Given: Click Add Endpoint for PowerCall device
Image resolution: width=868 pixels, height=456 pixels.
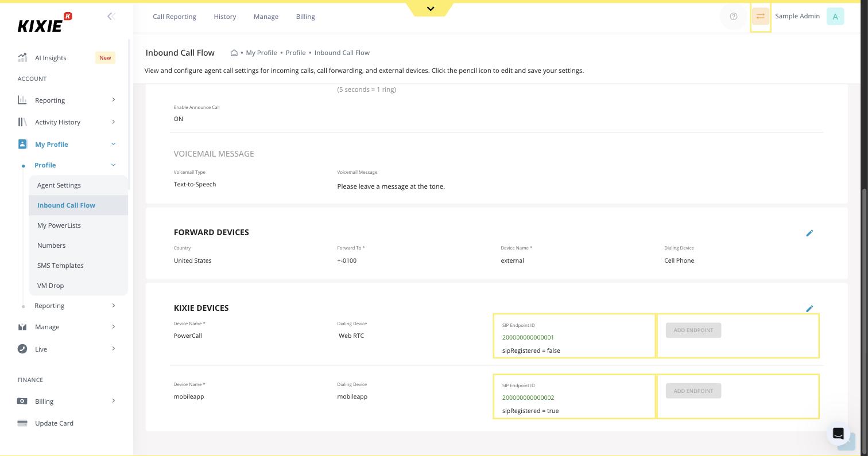Looking at the screenshot, I should 693,330.
